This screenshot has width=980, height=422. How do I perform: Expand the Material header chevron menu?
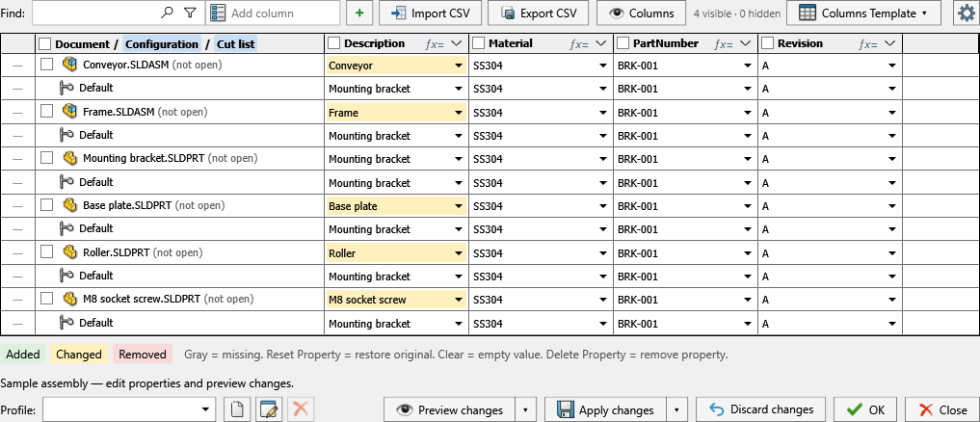coord(600,43)
